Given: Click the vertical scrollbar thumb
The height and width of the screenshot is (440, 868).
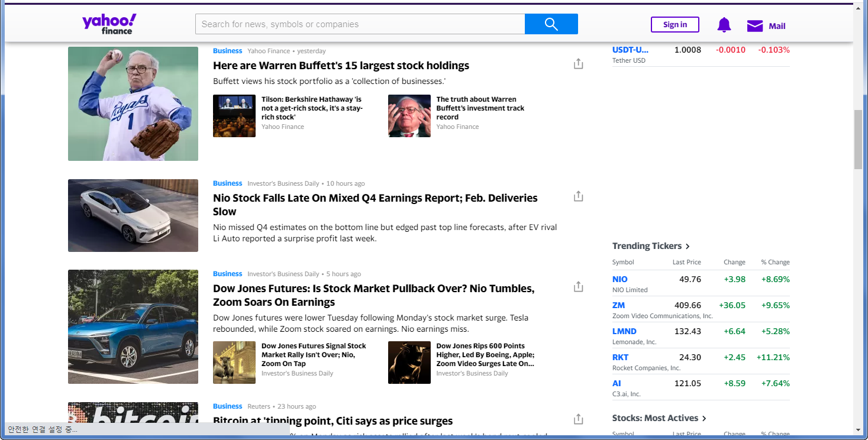Looking at the screenshot, I should [858, 140].
